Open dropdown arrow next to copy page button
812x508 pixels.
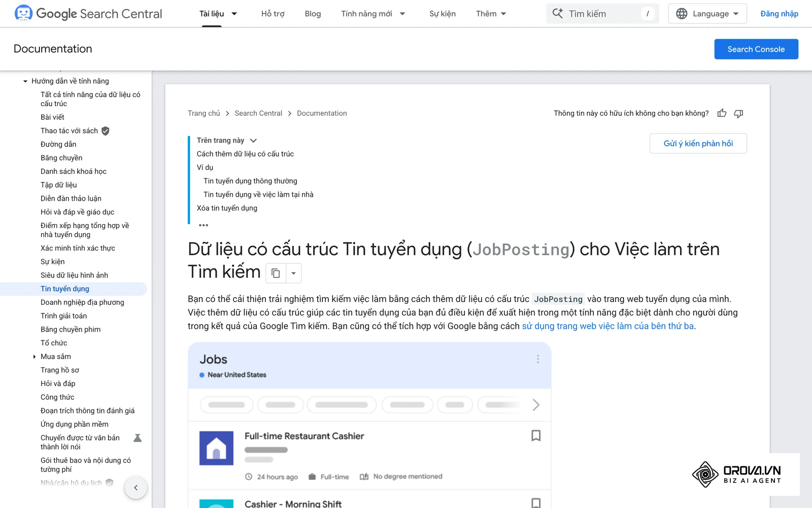click(293, 273)
